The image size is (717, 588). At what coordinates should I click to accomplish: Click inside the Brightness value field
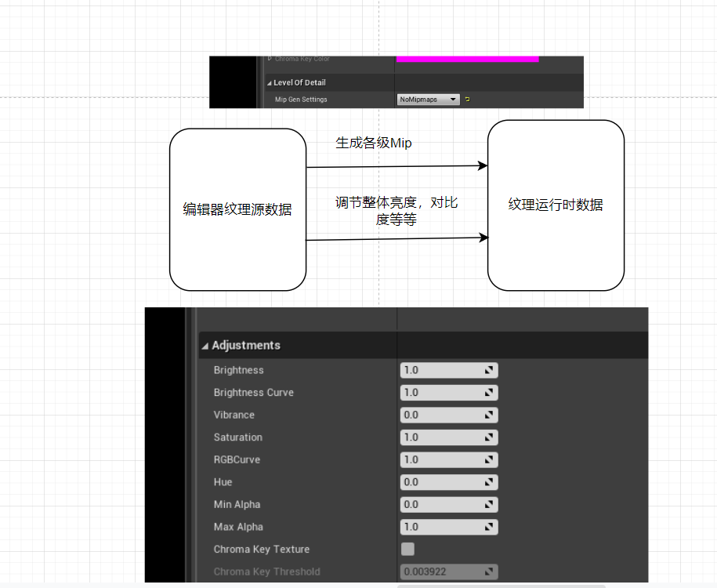439,369
